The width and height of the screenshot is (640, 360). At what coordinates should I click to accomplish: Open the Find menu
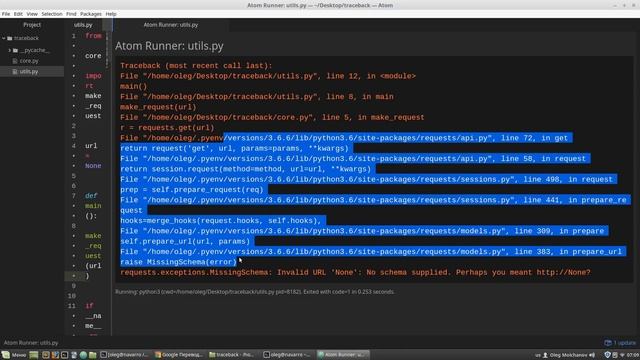click(x=71, y=14)
